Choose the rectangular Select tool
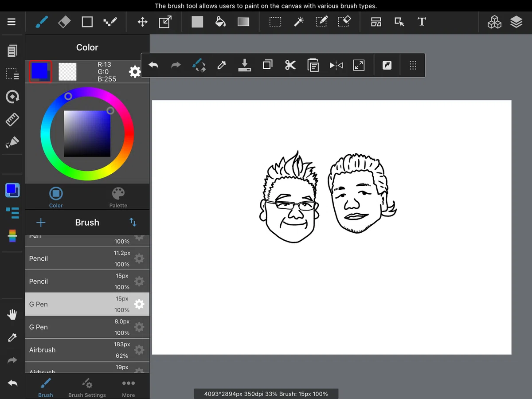This screenshot has height=399, width=532. (x=275, y=22)
